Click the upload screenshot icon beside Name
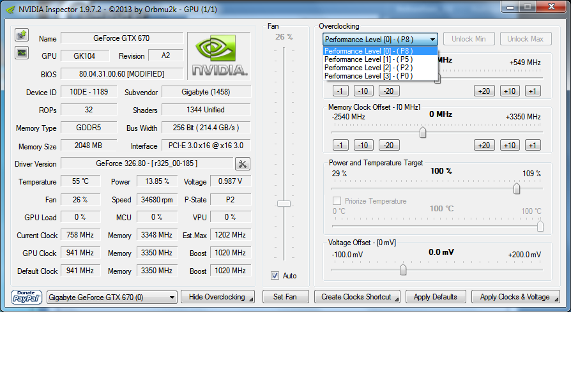 click(22, 35)
